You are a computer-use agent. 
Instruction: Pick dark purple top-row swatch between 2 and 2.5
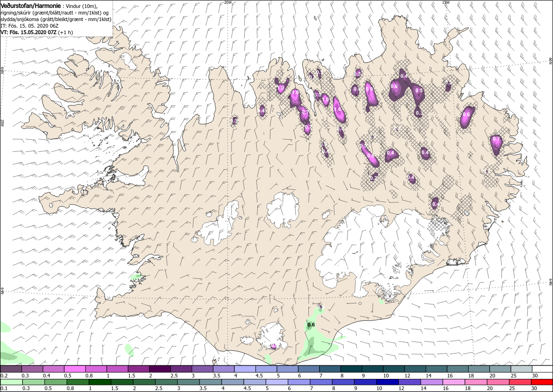160,369
